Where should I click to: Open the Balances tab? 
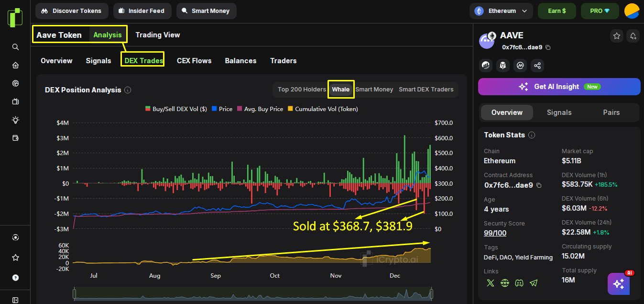pyautogui.click(x=240, y=61)
